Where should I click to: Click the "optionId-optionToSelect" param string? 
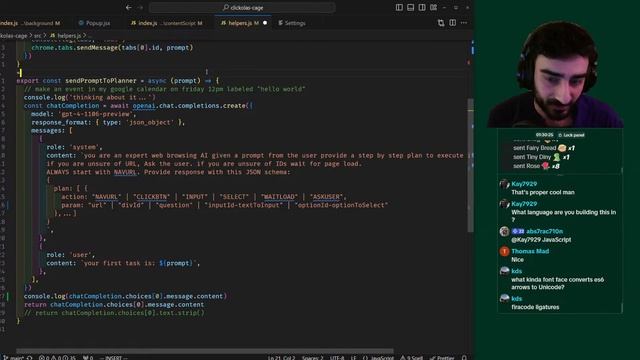341,205
